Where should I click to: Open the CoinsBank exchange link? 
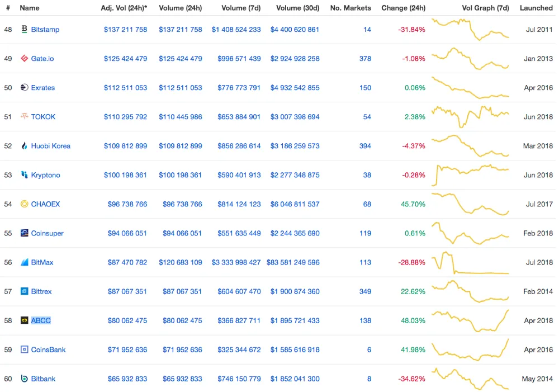click(48, 350)
